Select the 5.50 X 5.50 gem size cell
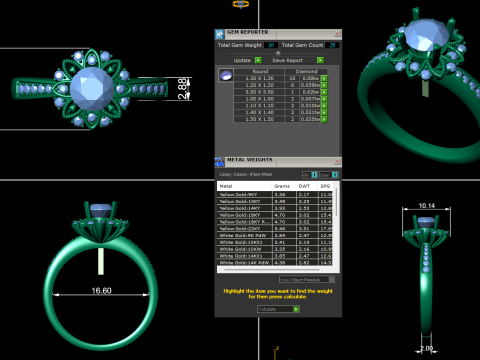Viewport: 480px width, 360px height. coord(259,92)
